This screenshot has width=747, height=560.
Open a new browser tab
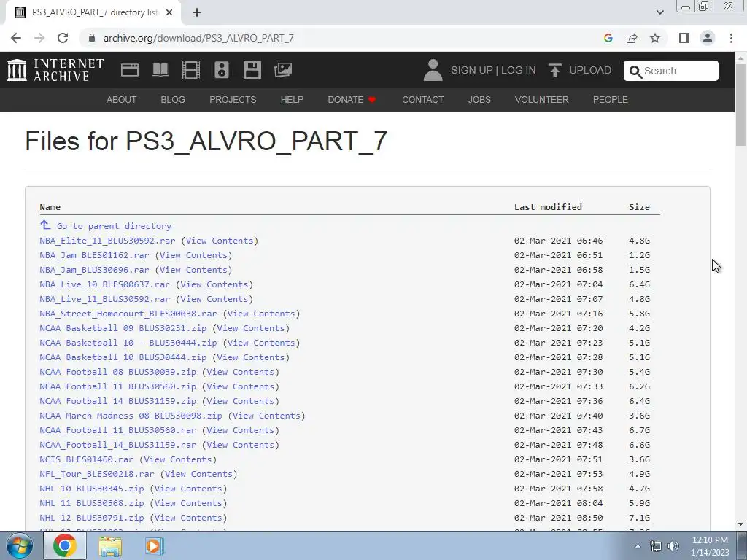[197, 12]
